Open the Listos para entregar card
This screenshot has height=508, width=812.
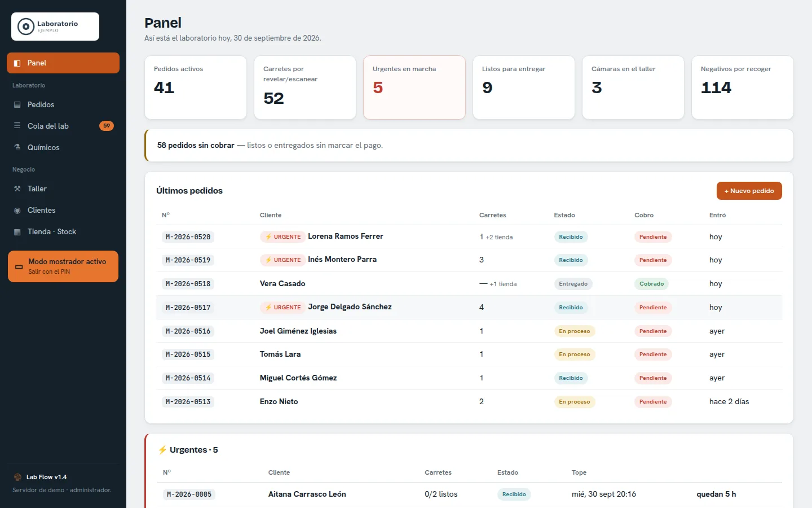click(524, 87)
